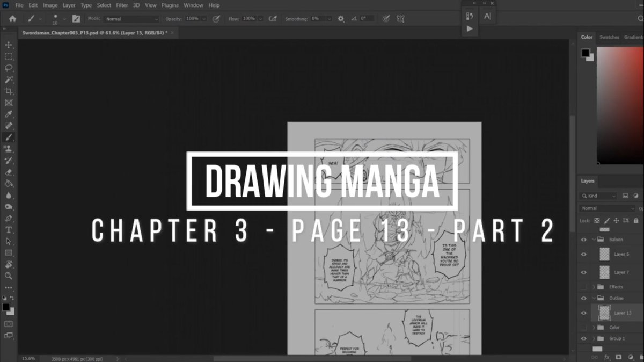Image resolution: width=644 pixels, height=362 pixels.
Task: Show the Color group
Action: pos(584,327)
